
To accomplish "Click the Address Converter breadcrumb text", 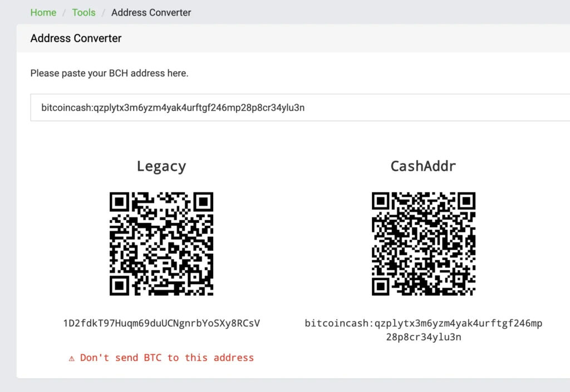I will 151,13.
